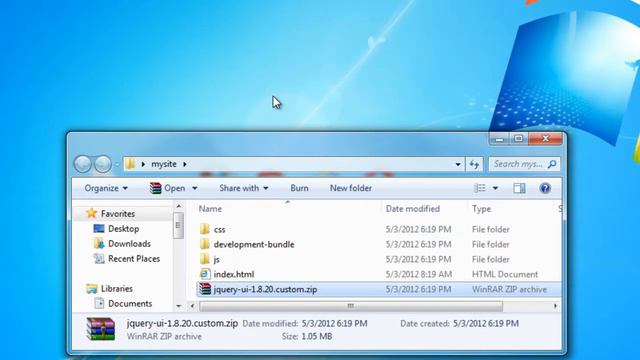Expand the breadcrumb arrow after mysite
Viewport: 640px width, 360px height.
[x=184, y=164]
